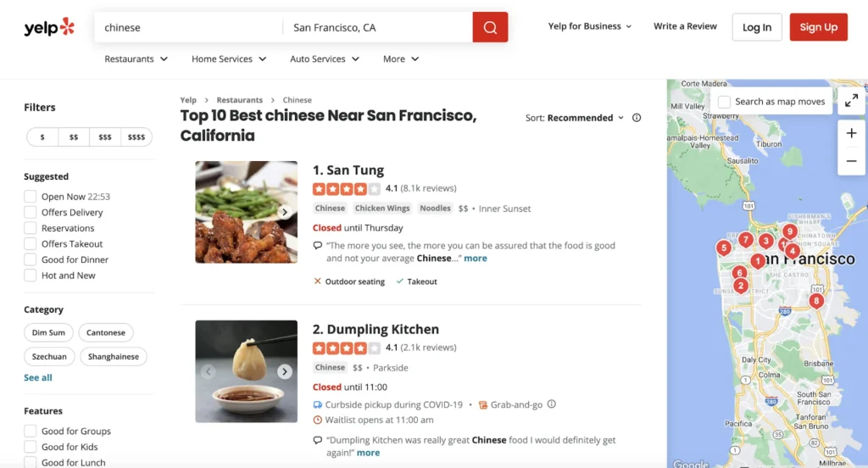Click the Sign Up button

pos(818,27)
